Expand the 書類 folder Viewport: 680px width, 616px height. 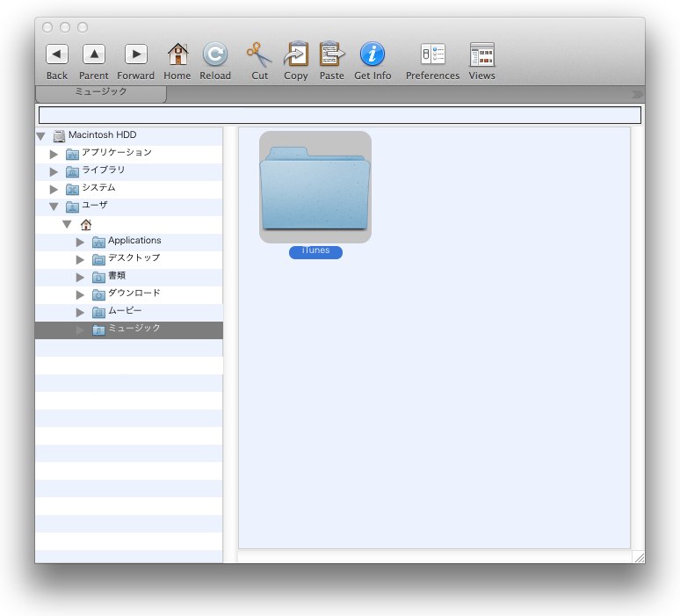pos(80,277)
